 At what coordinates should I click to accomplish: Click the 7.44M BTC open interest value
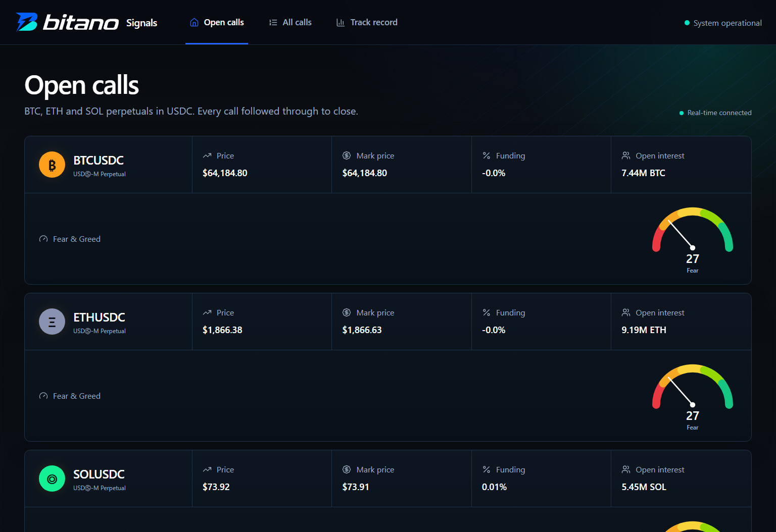tap(643, 173)
